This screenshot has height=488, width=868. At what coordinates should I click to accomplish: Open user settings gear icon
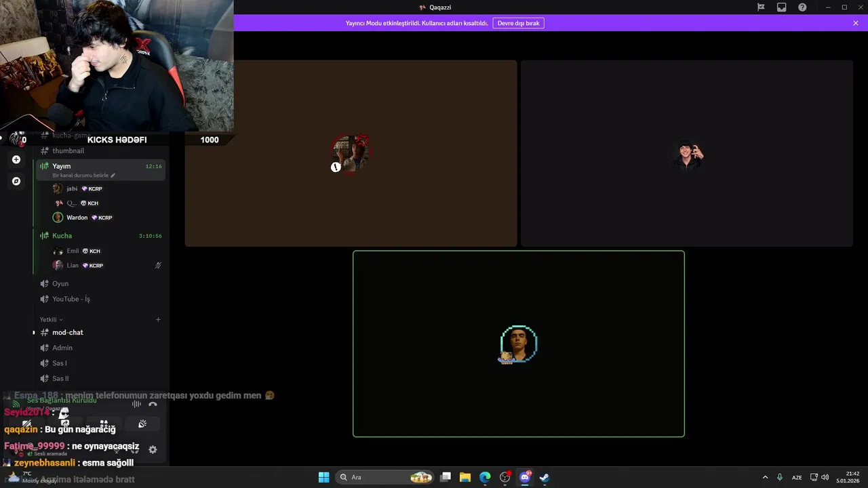click(153, 449)
